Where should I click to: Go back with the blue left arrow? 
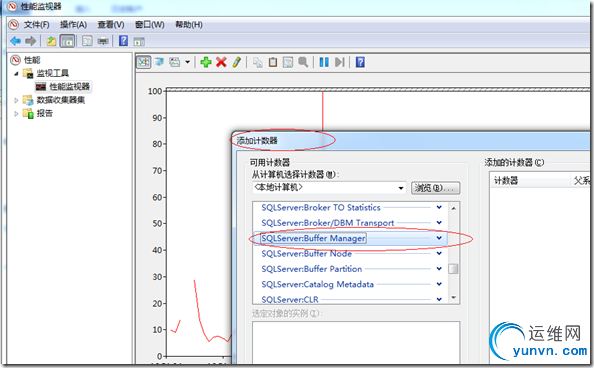coord(16,41)
